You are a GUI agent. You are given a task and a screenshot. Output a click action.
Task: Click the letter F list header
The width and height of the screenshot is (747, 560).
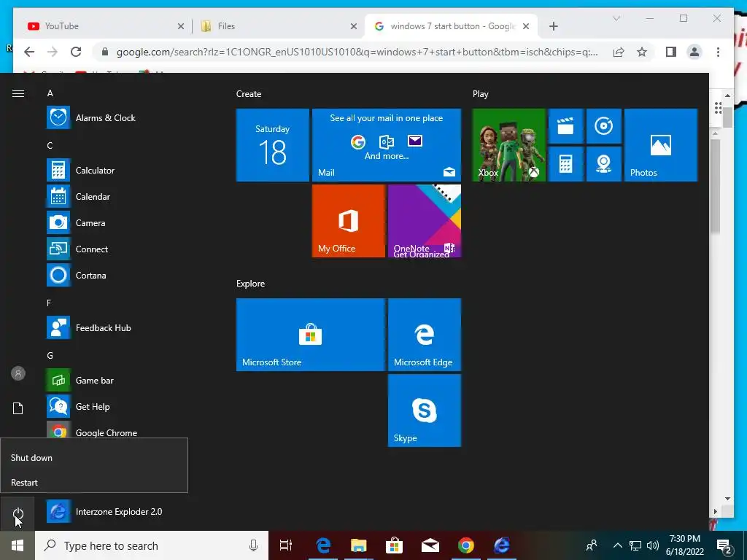coord(49,303)
